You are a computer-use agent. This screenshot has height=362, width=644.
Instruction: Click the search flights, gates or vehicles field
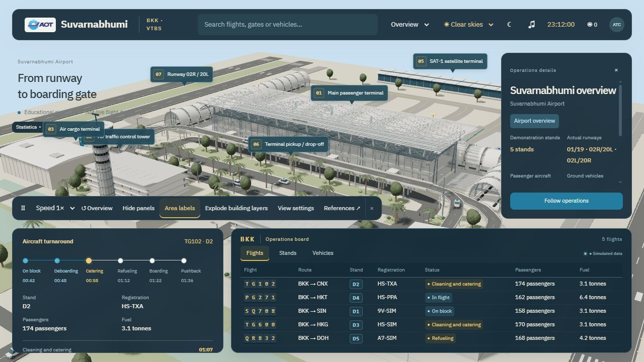(x=288, y=25)
